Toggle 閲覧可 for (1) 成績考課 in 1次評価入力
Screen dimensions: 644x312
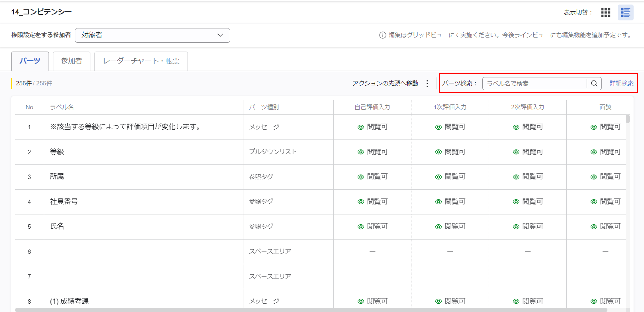[455, 301]
